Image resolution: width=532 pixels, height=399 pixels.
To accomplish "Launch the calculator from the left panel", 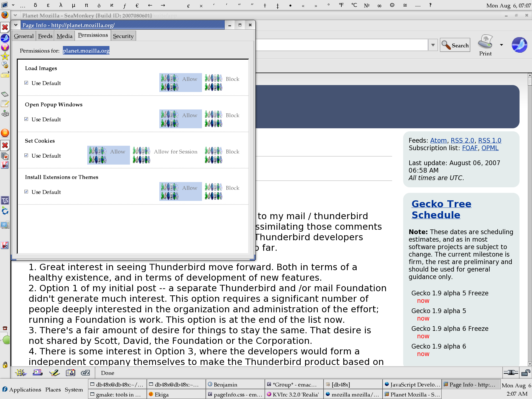I will pos(5,94).
